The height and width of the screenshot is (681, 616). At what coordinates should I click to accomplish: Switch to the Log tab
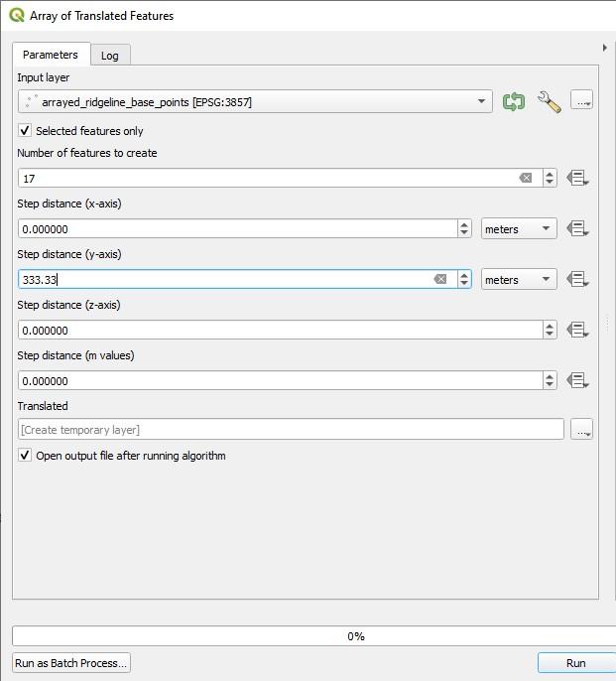coord(110,56)
